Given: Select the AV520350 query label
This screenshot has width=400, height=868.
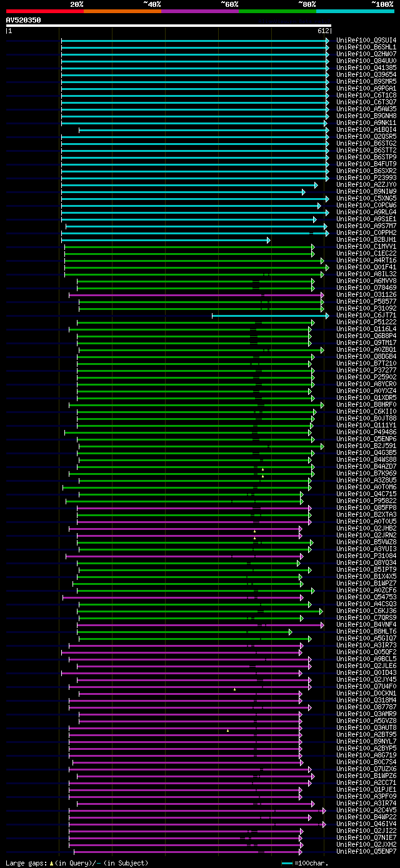Looking at the screenshot, I should (24, 20).
